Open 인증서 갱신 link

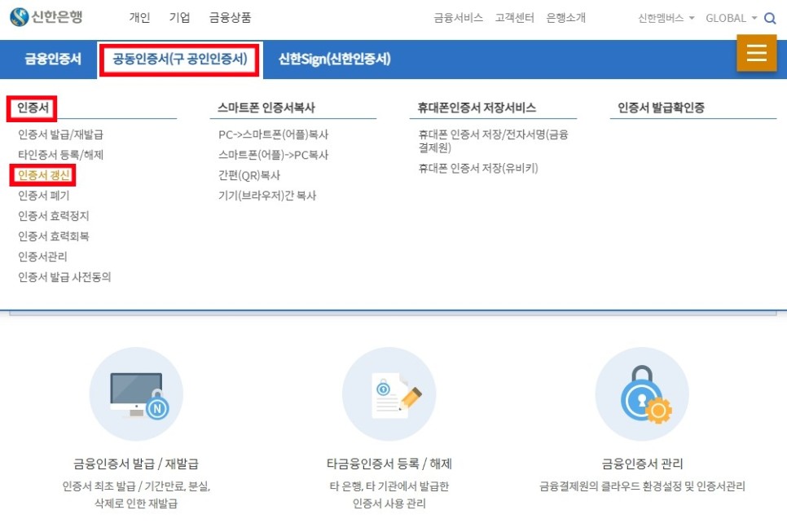tap(44, 175)
